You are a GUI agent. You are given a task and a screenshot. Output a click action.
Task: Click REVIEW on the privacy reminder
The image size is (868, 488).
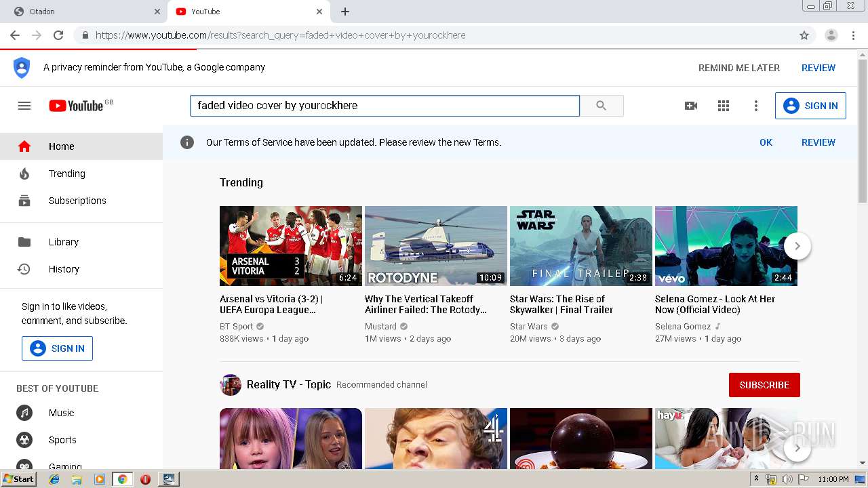818,68
